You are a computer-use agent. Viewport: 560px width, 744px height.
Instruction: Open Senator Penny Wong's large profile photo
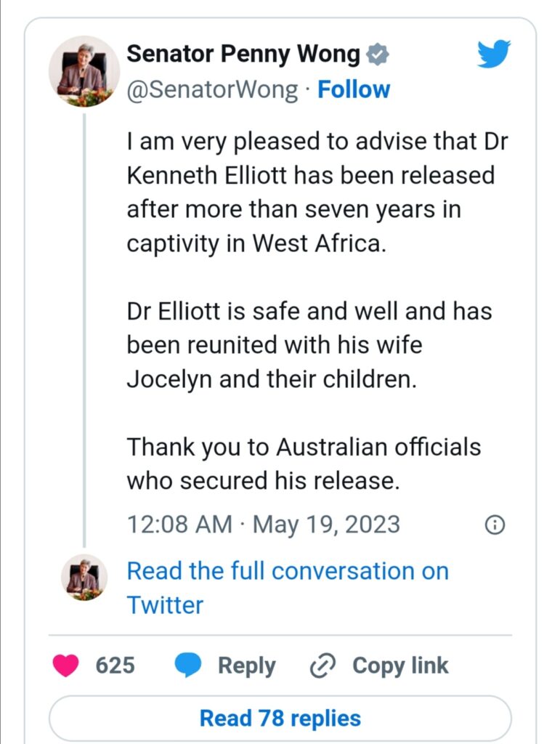84,71
